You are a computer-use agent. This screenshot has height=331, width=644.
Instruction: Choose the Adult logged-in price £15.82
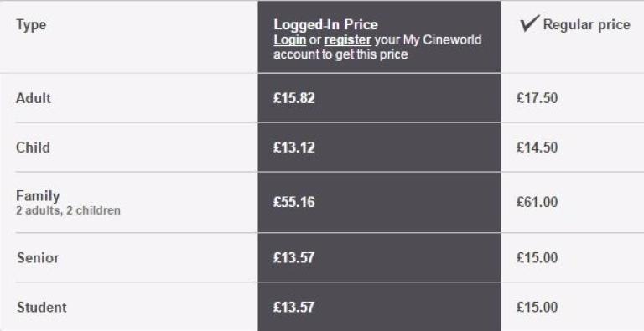294,98
